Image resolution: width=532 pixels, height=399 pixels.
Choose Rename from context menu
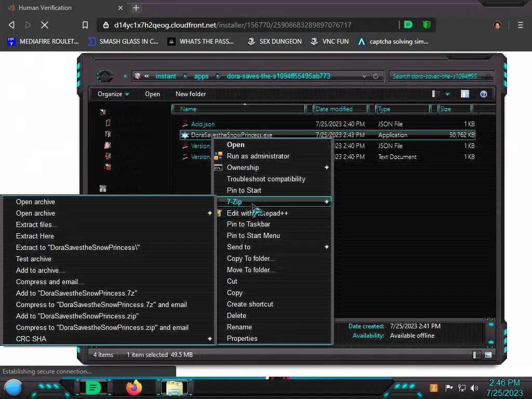(239, 327)
